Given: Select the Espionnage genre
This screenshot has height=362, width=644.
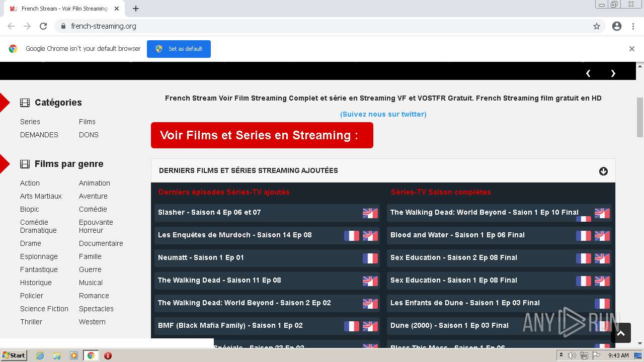Looking at the screenshot, I should click(x=39, y=256).
